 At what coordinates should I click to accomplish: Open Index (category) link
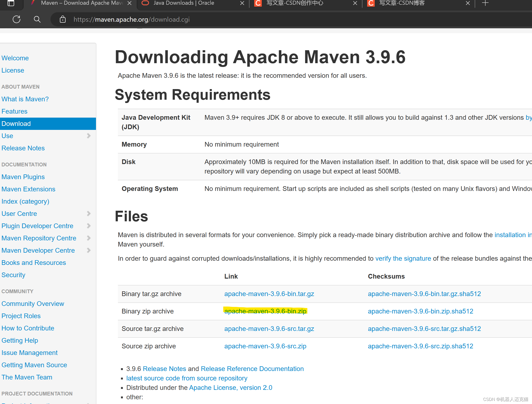click(25, 202)
